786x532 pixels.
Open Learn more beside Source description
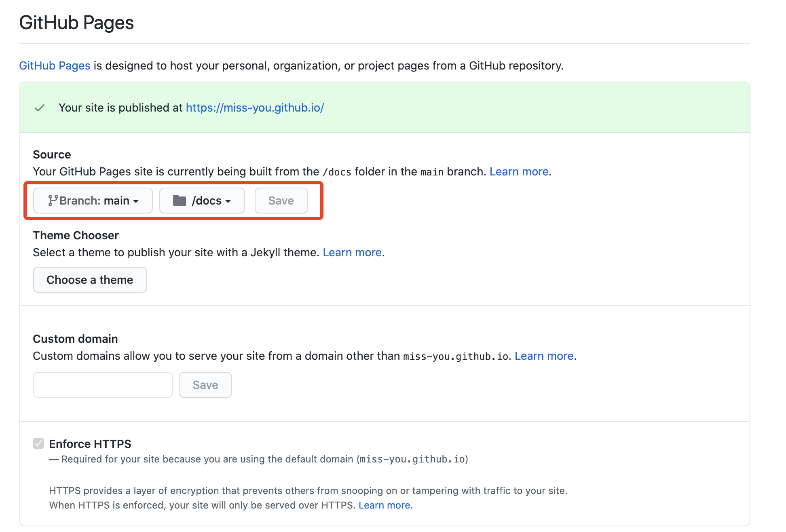[x=519, y=171]
